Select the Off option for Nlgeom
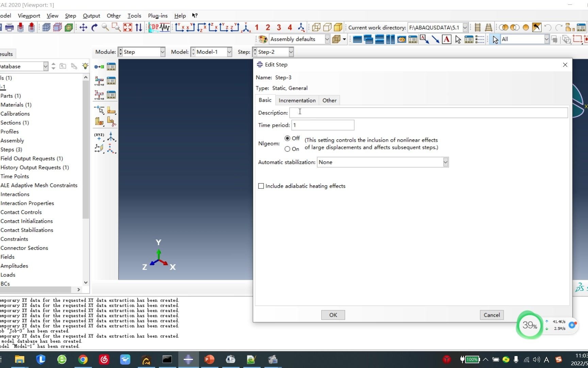The height and width of the screenshot is (368, 588). (288, 138)
